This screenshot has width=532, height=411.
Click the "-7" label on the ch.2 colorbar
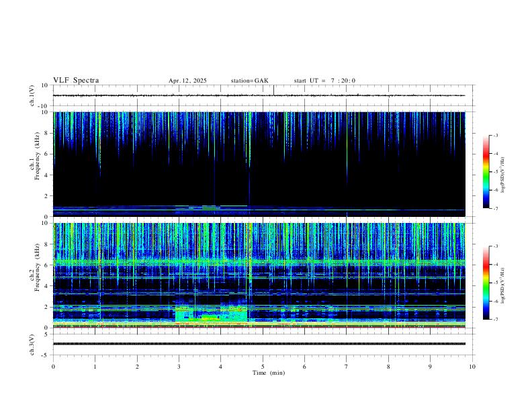[495, 319]
